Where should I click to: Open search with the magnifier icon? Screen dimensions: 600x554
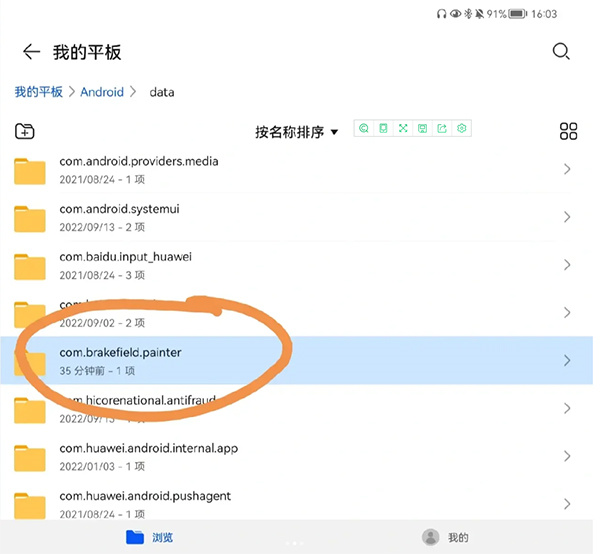561,52
